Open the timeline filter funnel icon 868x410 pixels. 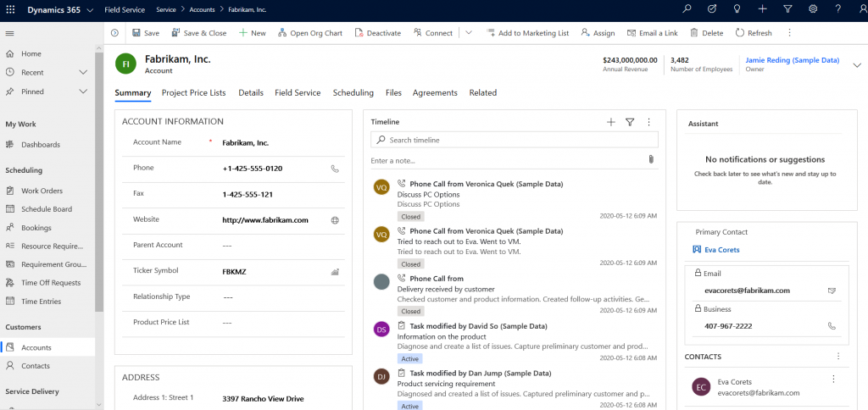(x=630, y=122)
